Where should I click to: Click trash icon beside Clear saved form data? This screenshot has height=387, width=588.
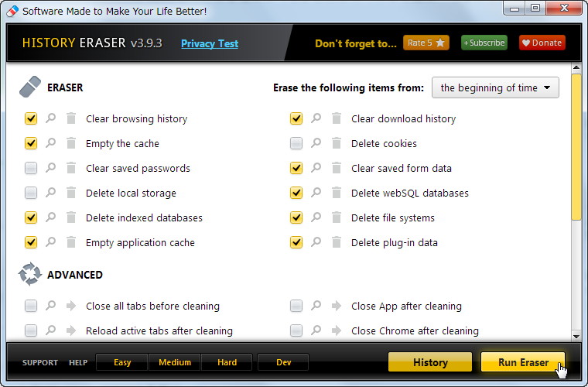(x=337, y=168)
